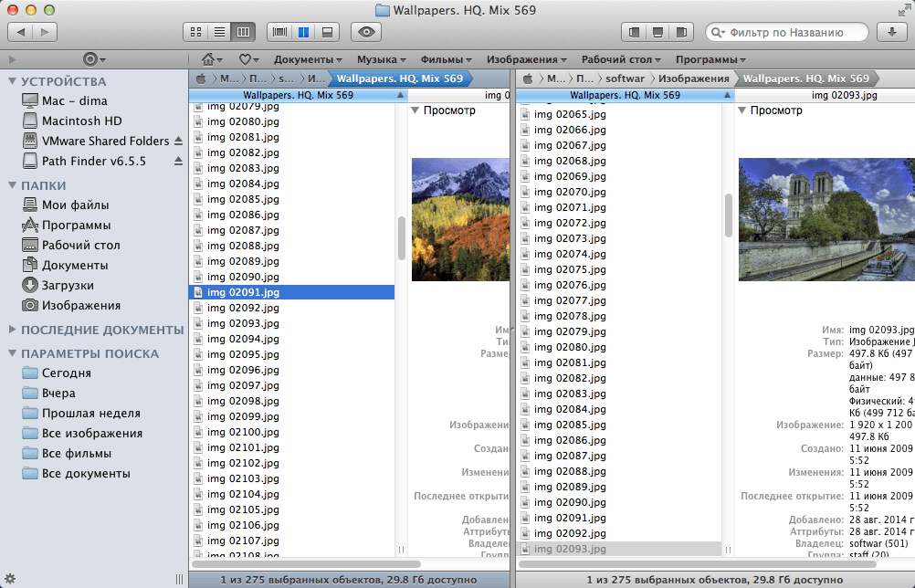
Task: Collapse Просмотр preview in left pane
Action: pos(415,110)
